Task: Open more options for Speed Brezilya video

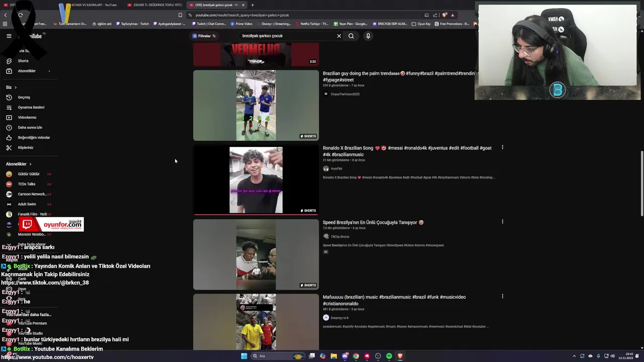Action: (x=502, y=221)
